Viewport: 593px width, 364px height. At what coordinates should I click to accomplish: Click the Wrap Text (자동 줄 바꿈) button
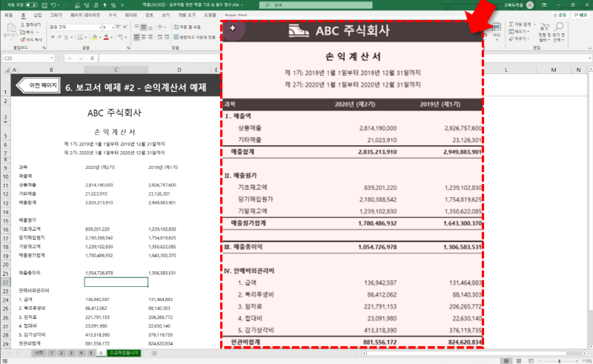click(188, 27)
